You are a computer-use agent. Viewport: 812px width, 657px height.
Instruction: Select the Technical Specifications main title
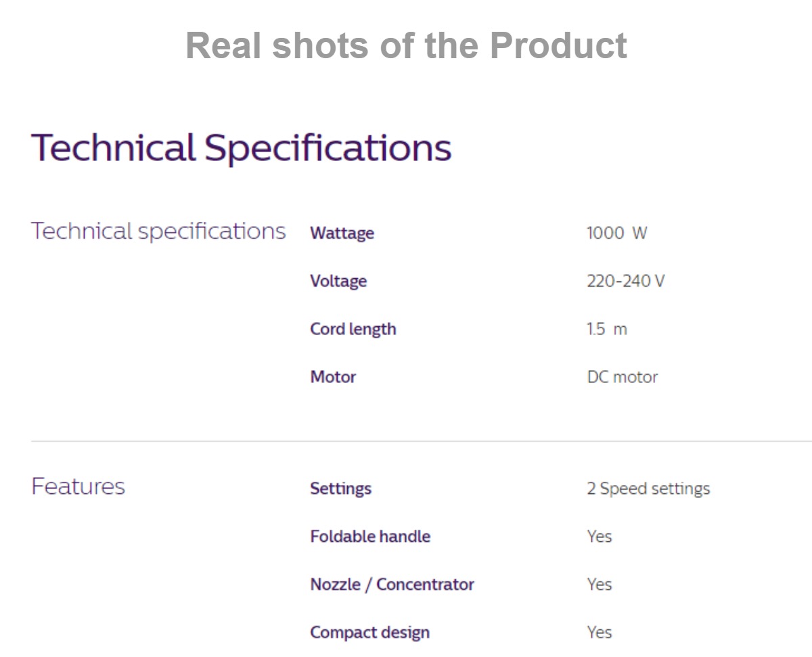[242, 148]
